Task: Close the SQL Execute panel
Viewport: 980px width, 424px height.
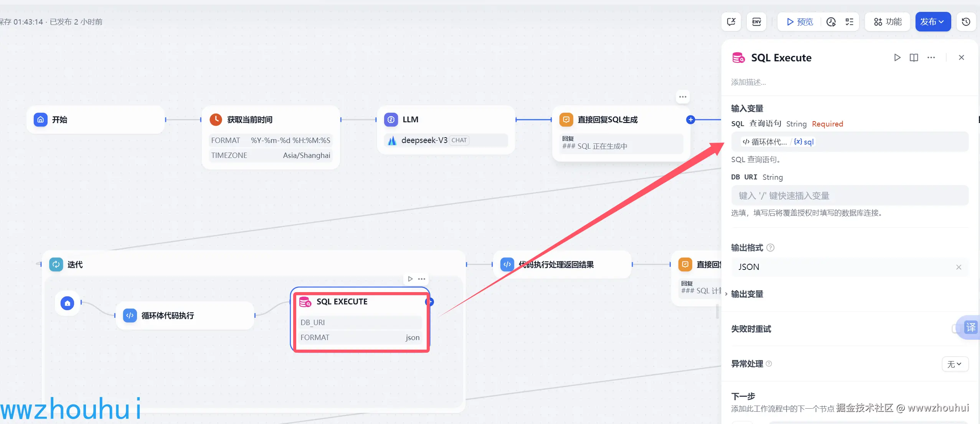Action: [962, 58]
